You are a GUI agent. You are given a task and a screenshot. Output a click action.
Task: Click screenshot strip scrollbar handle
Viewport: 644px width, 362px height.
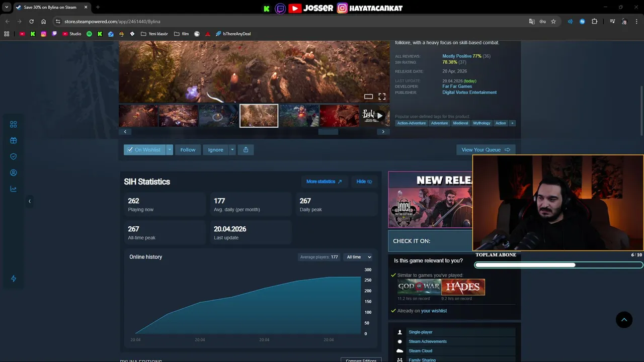tap(328, 132)
